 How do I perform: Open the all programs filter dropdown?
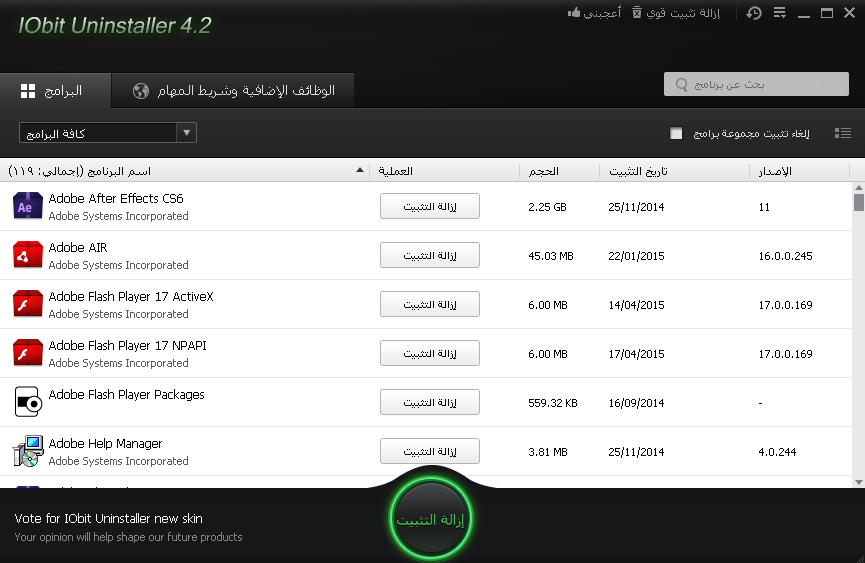point(108,133)
